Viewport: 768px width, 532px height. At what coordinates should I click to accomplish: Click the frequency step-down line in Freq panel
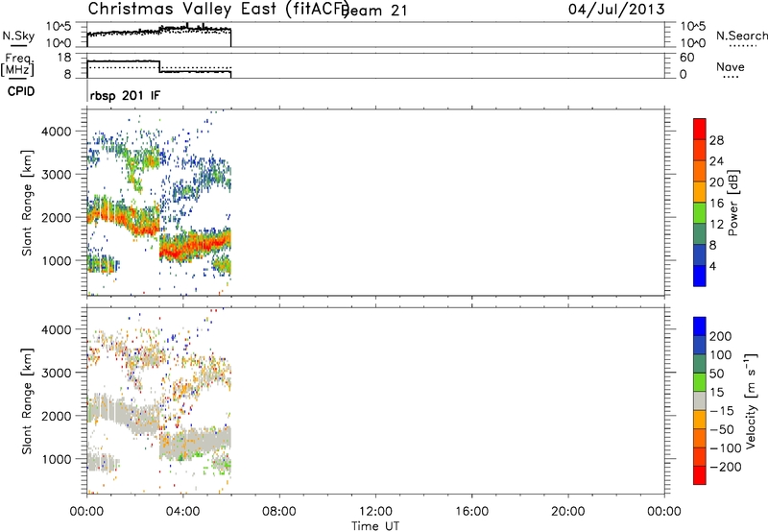159,66
